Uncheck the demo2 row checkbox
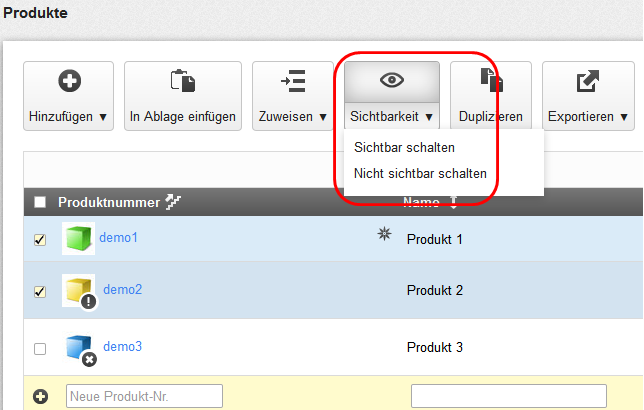 coord(40,292)
